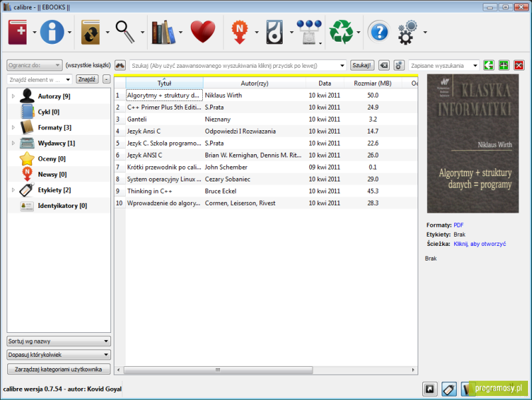Click the Znajdź element input field
The width and height of the screenshot is (532, 400).
click(x=36, y=79)
